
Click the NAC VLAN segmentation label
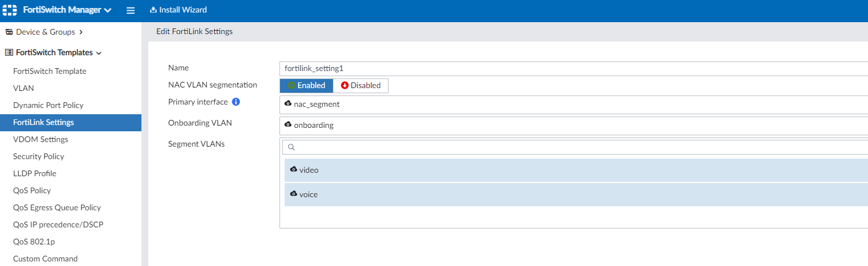212,85
